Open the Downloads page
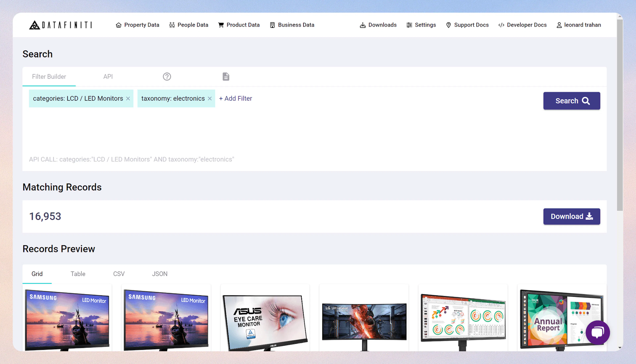 tap(378, 25)
